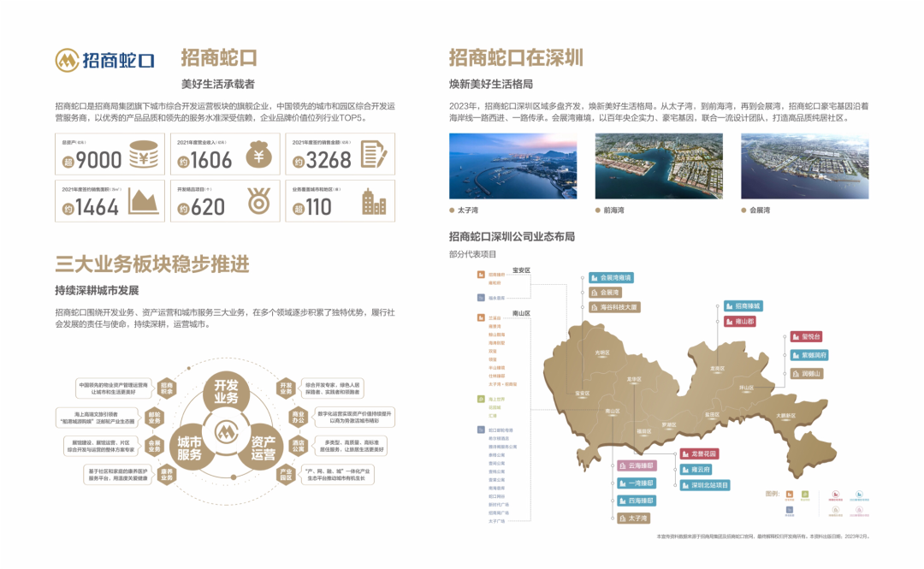Toggle the 龙誉花园 label on the map
Image resolution: width=924 pixels, height=569 pixels.
click(698, 453)
